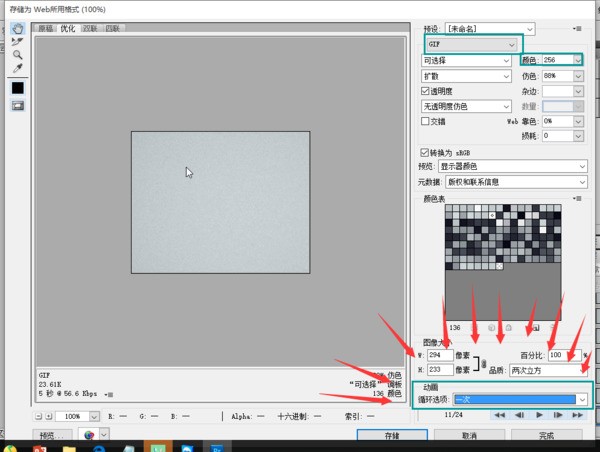The width and height of the screenshot is (600, 452).
Task: Toggle the 转换为 sRGB checkbox
Action: click(425, 152)
